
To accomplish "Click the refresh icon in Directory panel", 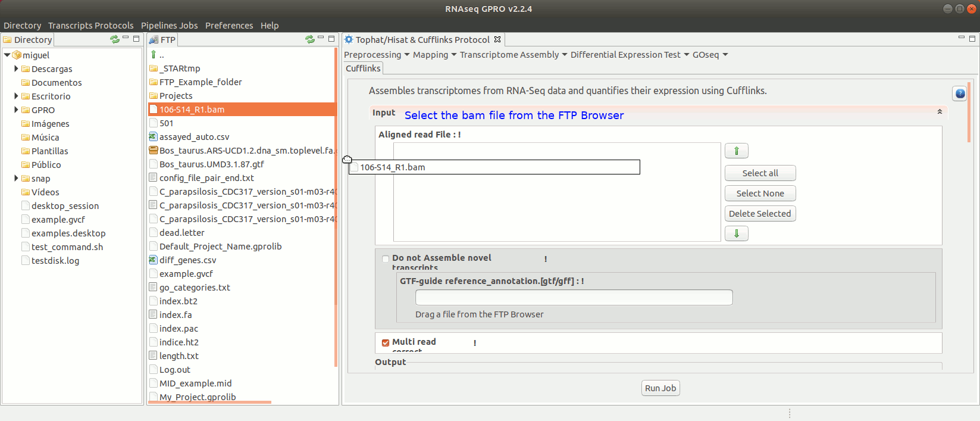I will tap(114, 39).
